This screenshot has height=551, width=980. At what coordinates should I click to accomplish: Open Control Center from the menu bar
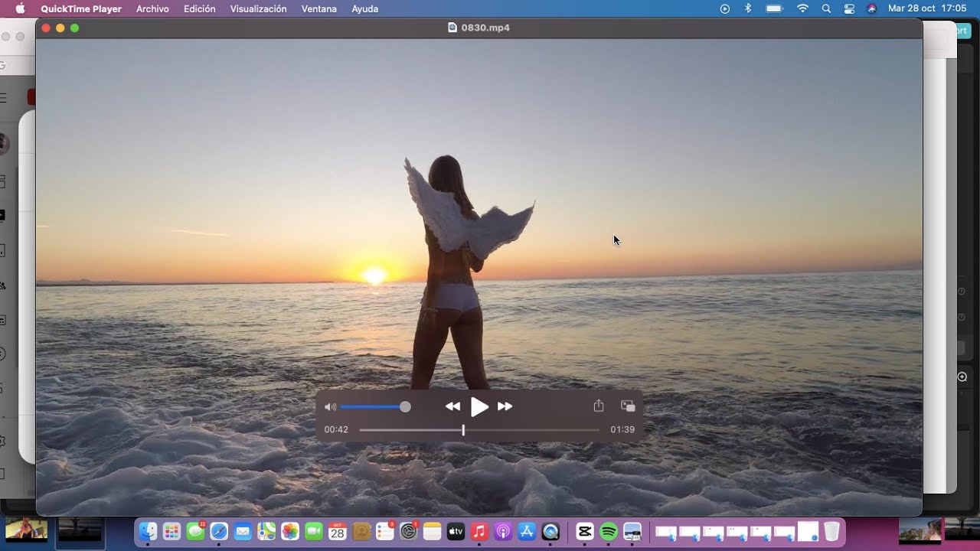tap(849, 9)
